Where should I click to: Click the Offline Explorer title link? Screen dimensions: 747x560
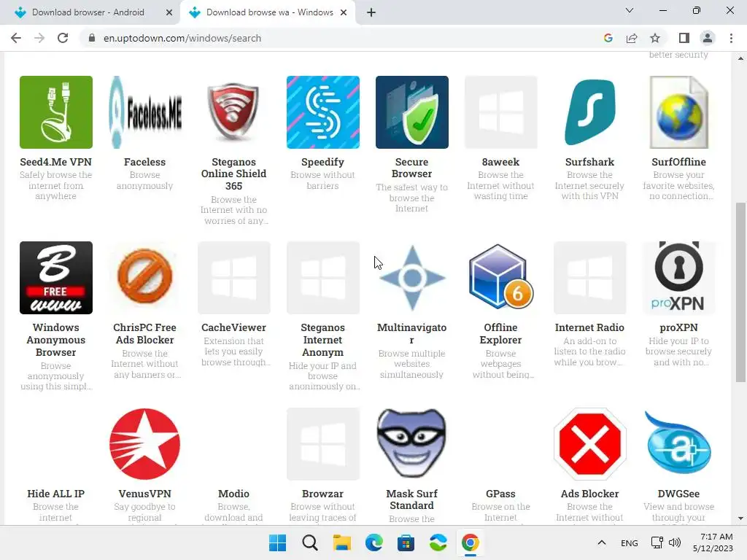click(500, 334)
